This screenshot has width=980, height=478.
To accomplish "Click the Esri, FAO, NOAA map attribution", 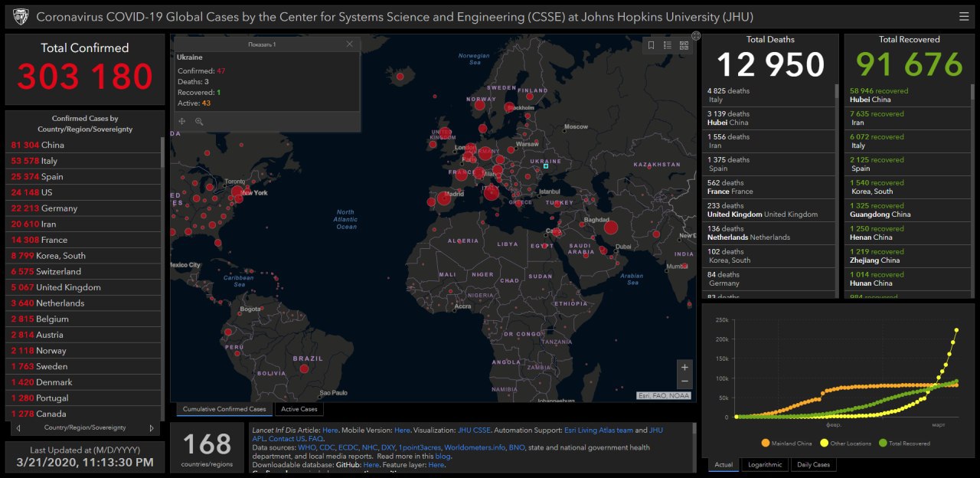I will coord(664,396).
